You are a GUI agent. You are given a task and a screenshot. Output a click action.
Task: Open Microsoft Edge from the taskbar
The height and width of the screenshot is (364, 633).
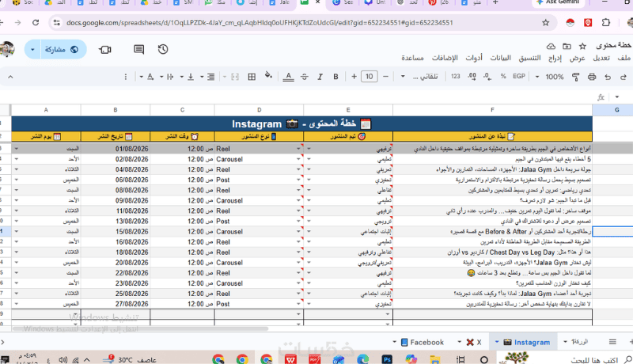[x=363, y=358]
